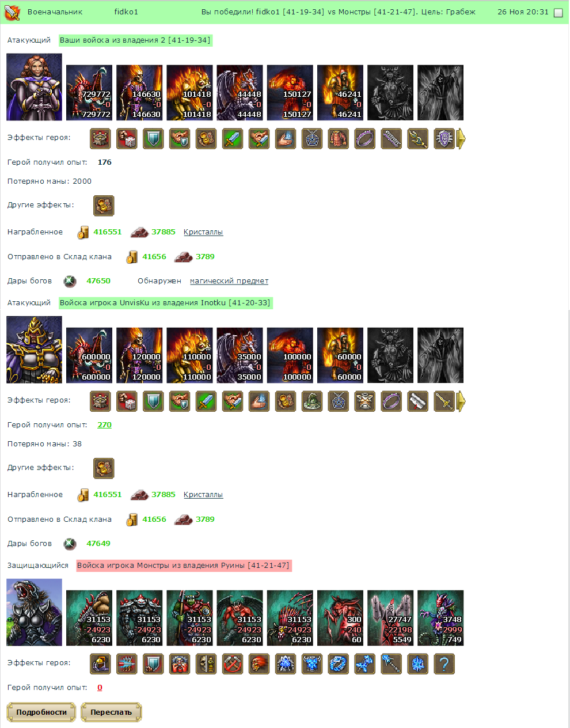Select the ice crystal effect icon of the defender
Screen dimensions: 570x728
click(x=418, y=664)
